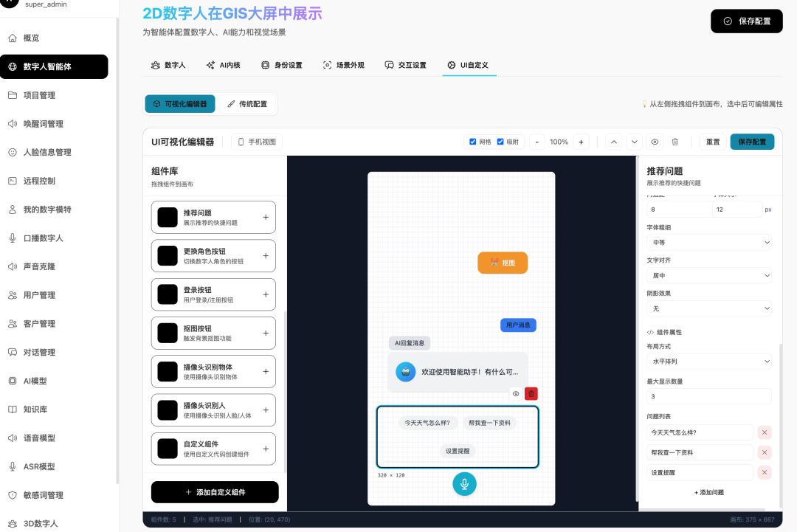797x532 pixels.
Task: Add the 更换角色按钮 component with its plus icon
Action: point(266,256)
